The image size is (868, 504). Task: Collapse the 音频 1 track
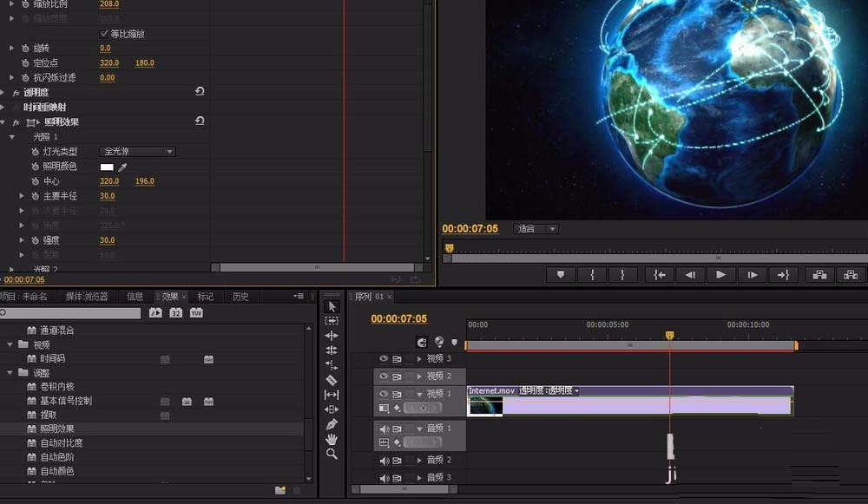point(419,429)
